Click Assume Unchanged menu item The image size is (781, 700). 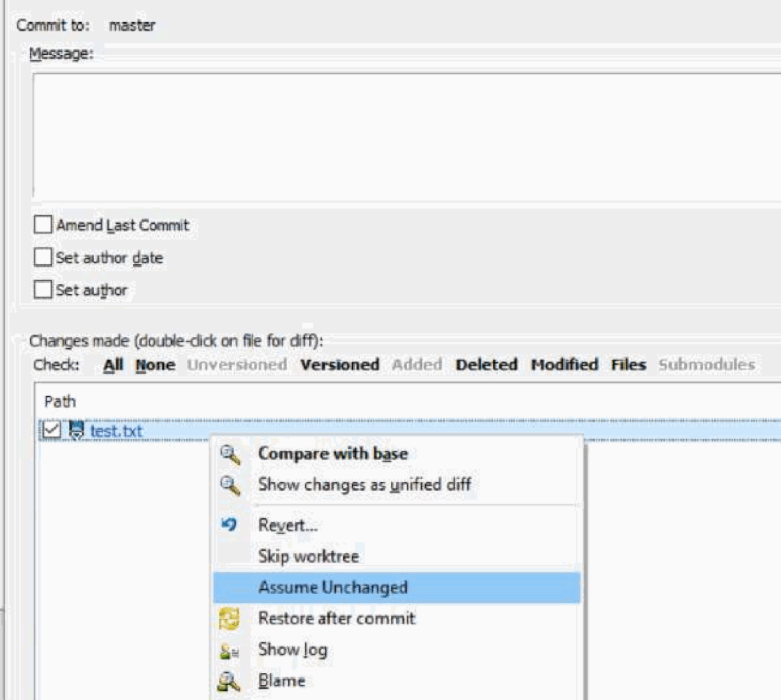click(x=397, y=588)
